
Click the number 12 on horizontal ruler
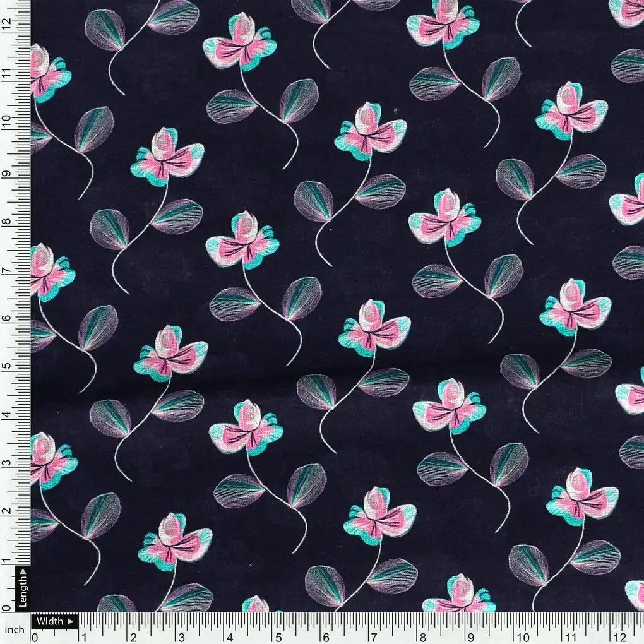tap(621, 636)
